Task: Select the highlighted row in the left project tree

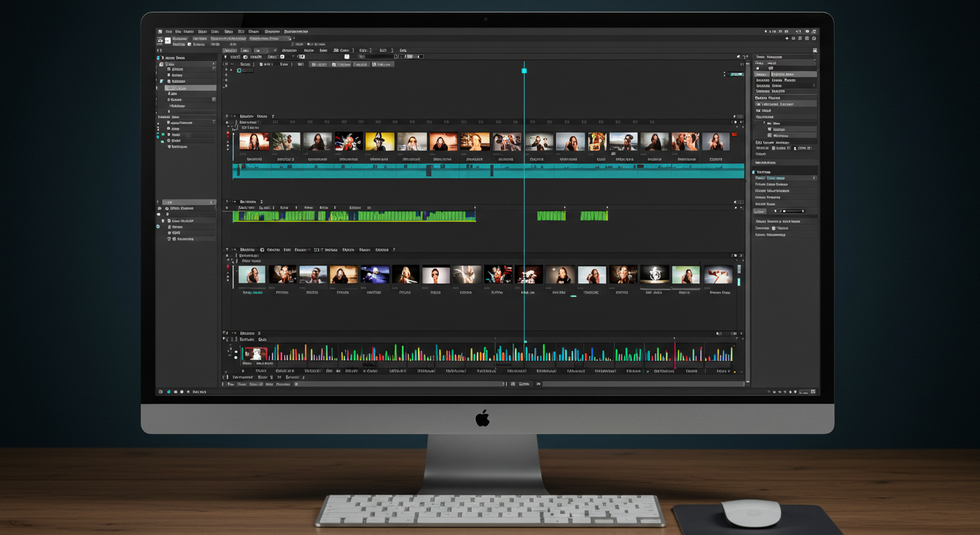Action: (x=190, y=88)
